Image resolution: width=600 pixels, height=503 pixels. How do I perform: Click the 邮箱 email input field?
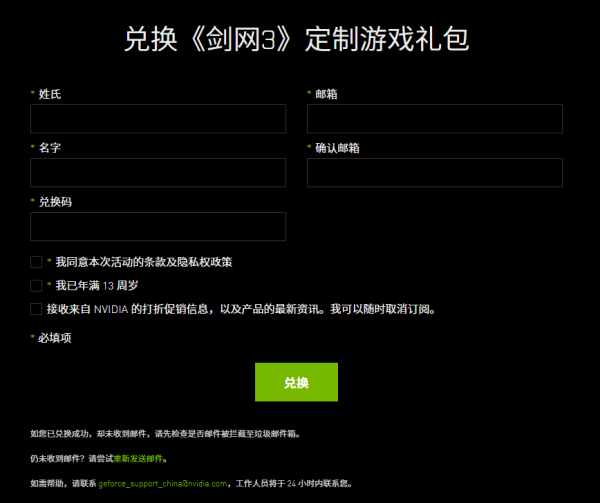[x=434, y=119]
